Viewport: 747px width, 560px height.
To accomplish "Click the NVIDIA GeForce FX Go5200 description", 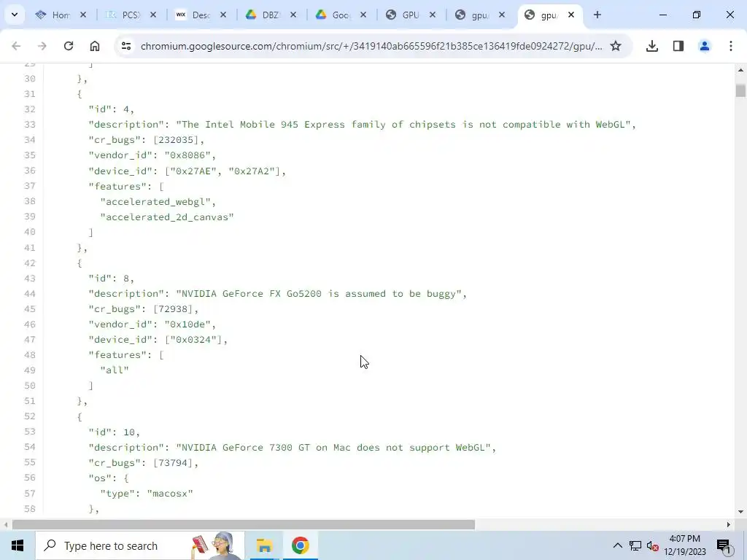I will pos(319,294).
